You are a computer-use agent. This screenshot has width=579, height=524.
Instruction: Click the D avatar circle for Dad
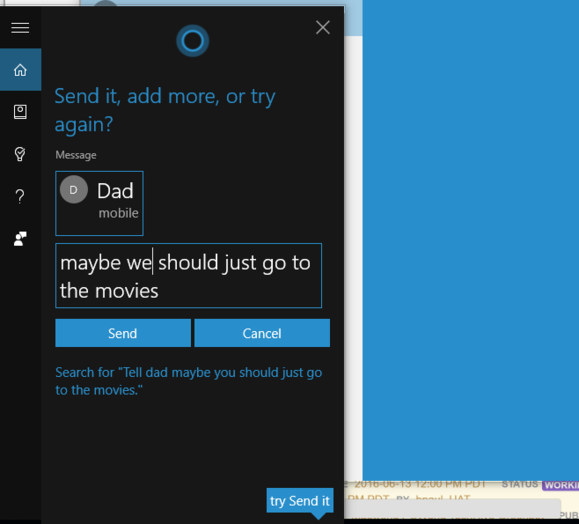click(74, 189)
